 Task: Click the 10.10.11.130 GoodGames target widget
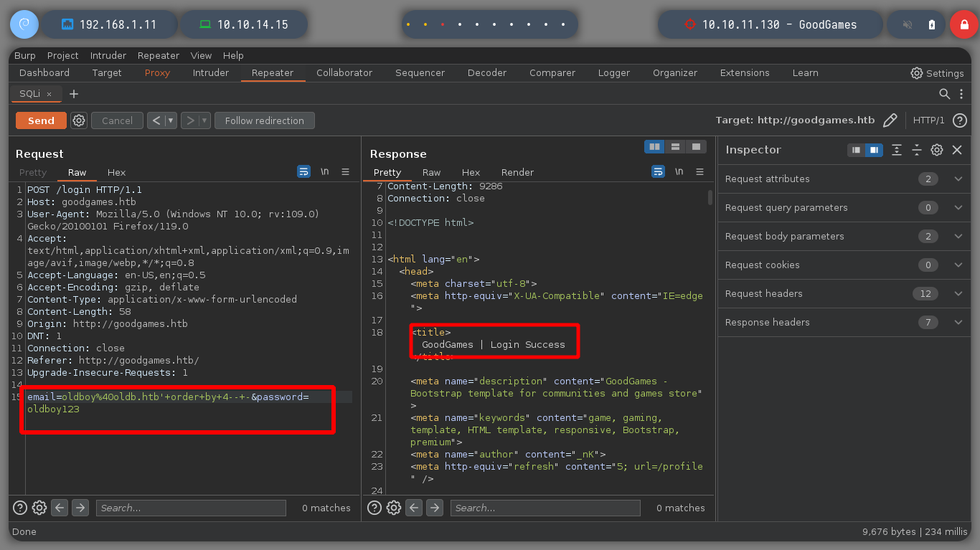point(771,24)
